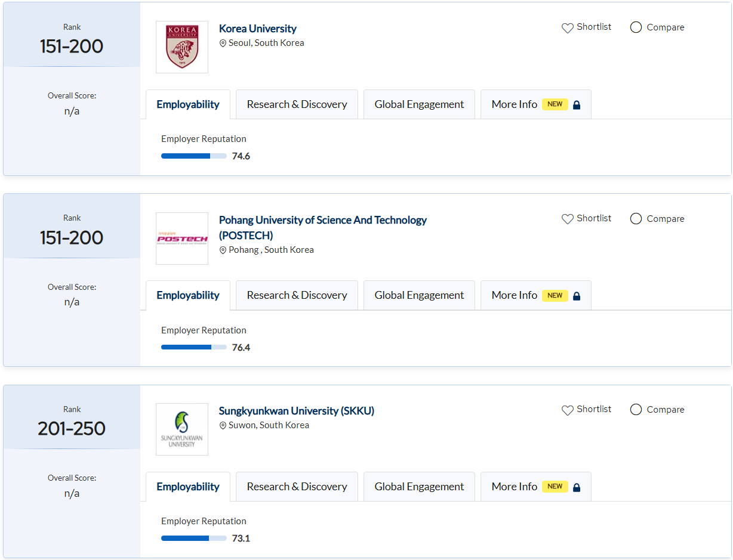Screen dimensions: 733x560
Task: Click the heart icon for Sungkyunkwan University
Action: tap(567, 410)
